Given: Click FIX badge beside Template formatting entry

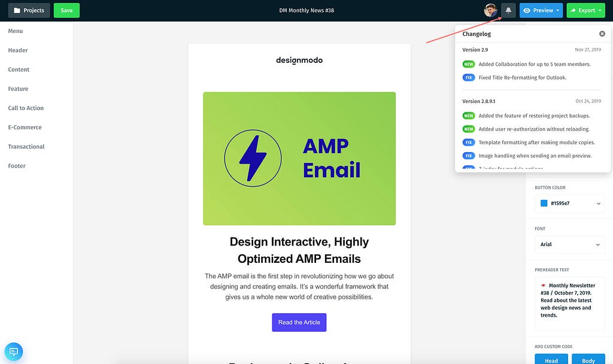Looking at the screenshot, I should [469, 142].
